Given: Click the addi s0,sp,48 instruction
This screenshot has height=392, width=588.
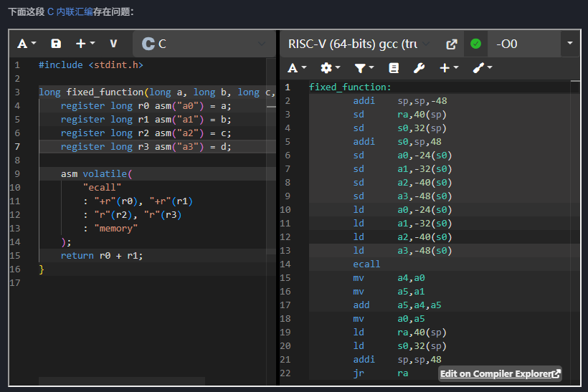Looking at the screenshot, I should 397,142.
